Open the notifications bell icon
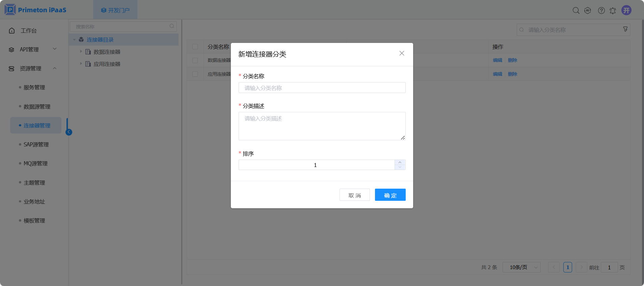This screenshot has height=286, width=644. (x=613, y=10)
